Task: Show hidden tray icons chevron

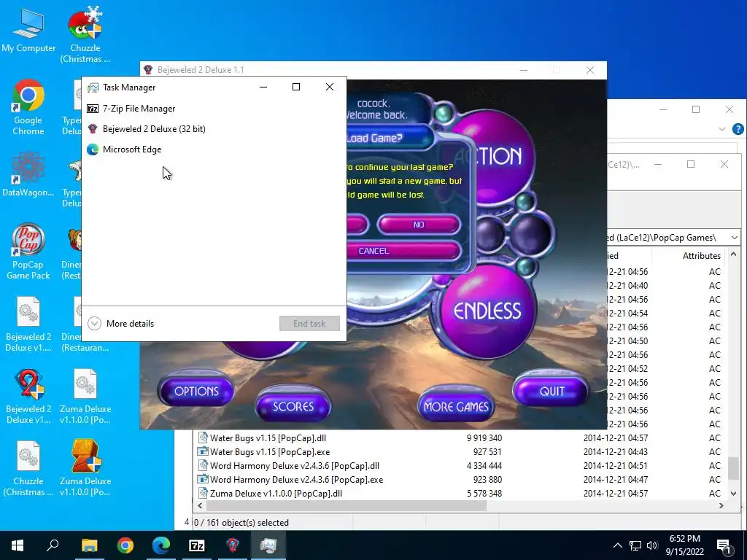Action: tap(617, 545)
